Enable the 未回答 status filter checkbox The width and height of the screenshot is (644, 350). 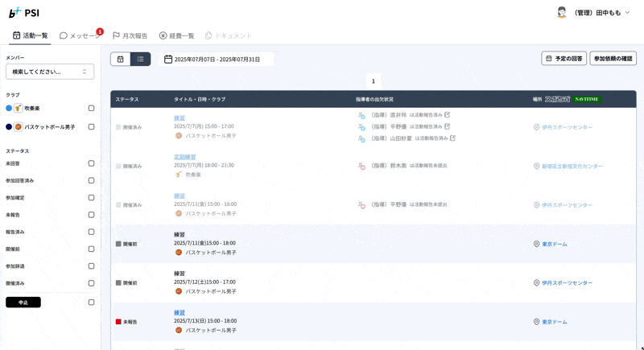point(91,163)
